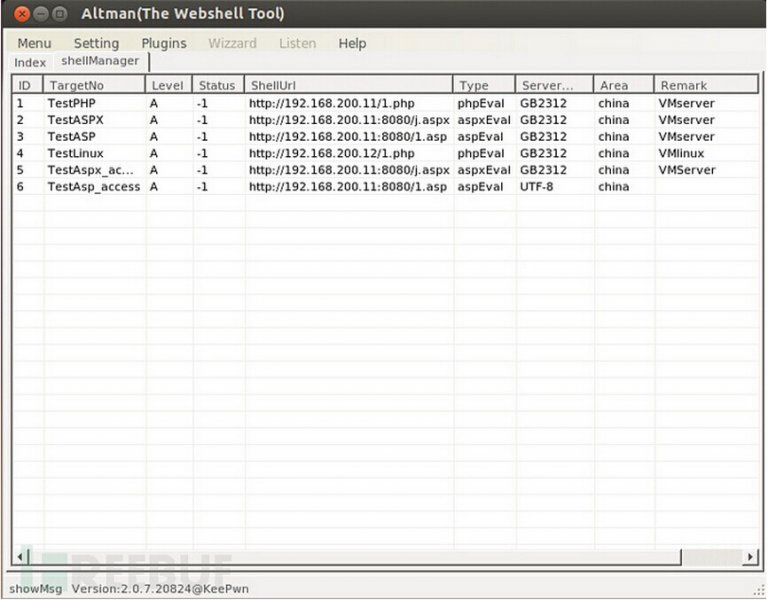The width and height of the screenshot is (768, 600).
Task: Select the TestAspx_ac... target entry
Action: click(x=90, y=170)
